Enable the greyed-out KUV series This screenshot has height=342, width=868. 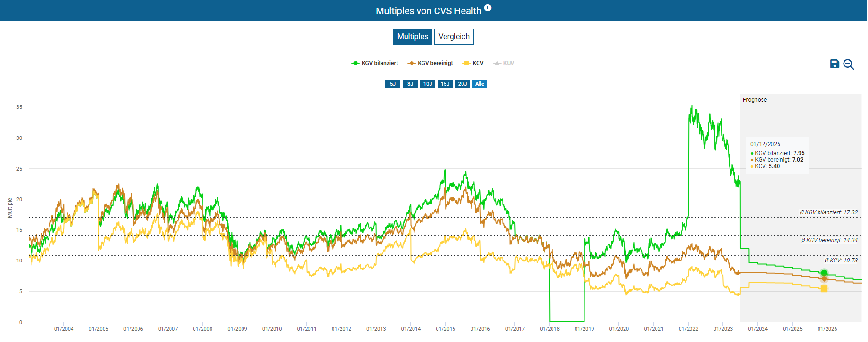tap(504, 63)
